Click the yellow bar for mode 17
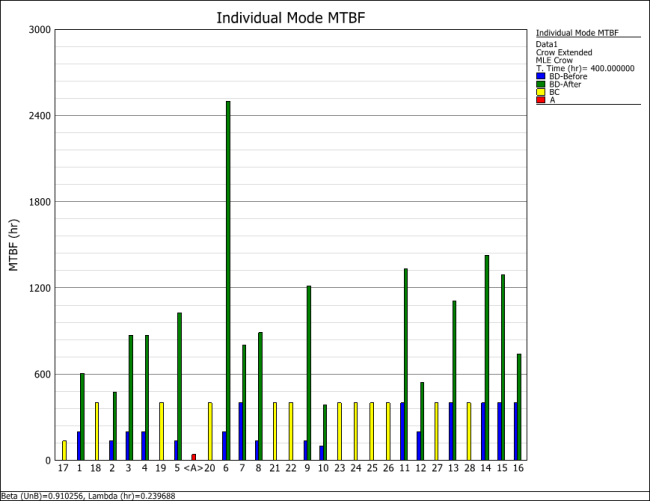This screenshot has width=650, height=501. click(64, 450)
